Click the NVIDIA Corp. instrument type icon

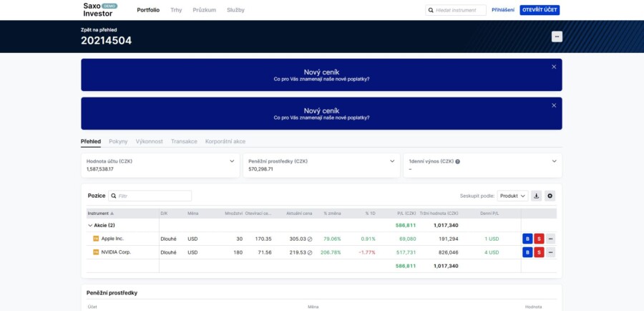click(96, 252)
